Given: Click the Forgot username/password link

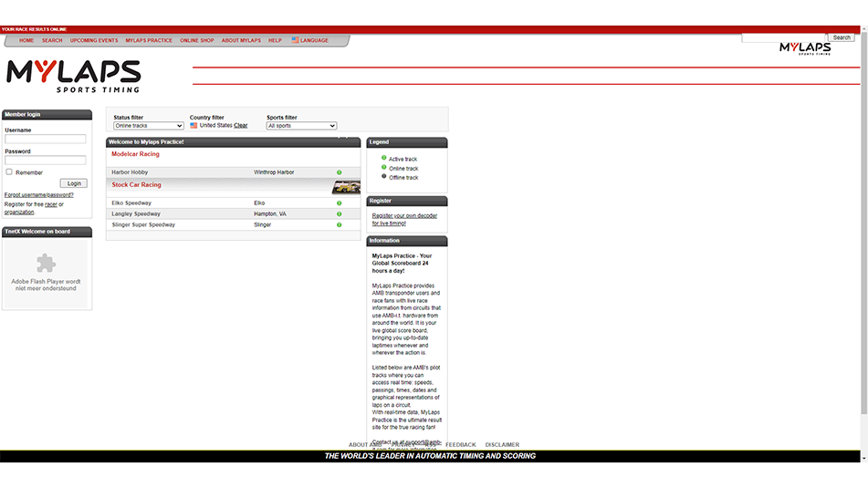Looking at the screenshot, I should coord(39,194).
